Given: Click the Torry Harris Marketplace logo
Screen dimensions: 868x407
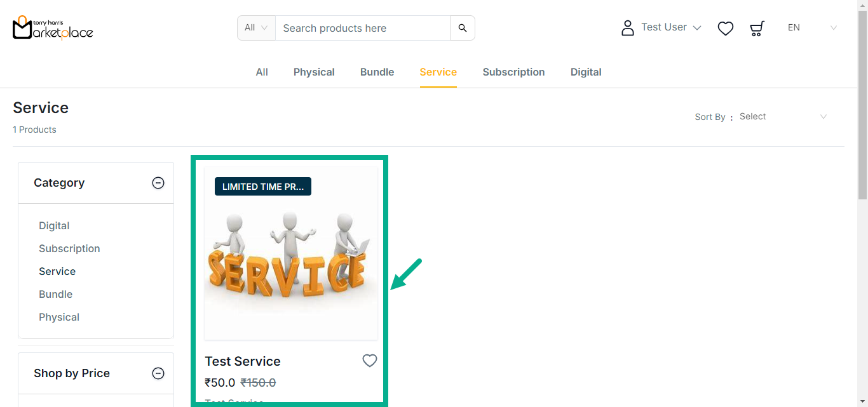Looking at the screenshot, I should click(53, 28).
